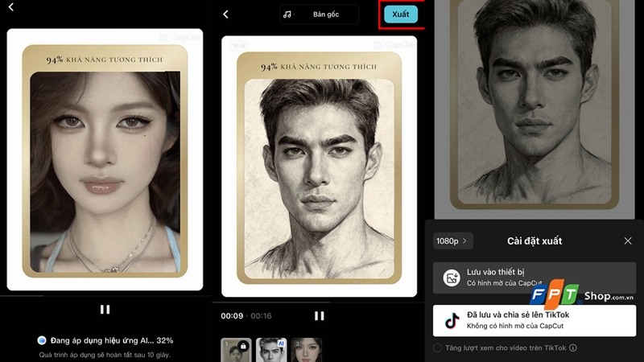Click the AI badge on second thumbnail
The image size is (644, 362).
281,343
